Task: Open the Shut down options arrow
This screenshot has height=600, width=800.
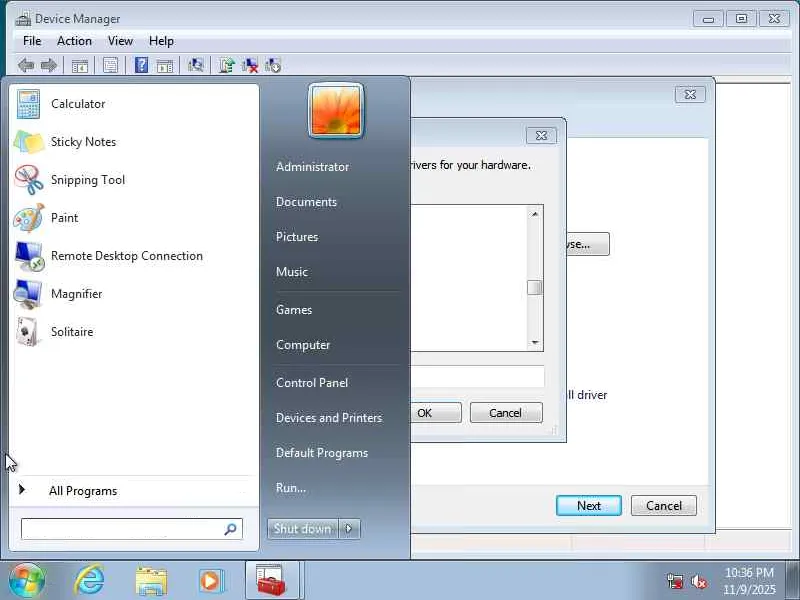Action: [x=349, y=529]
